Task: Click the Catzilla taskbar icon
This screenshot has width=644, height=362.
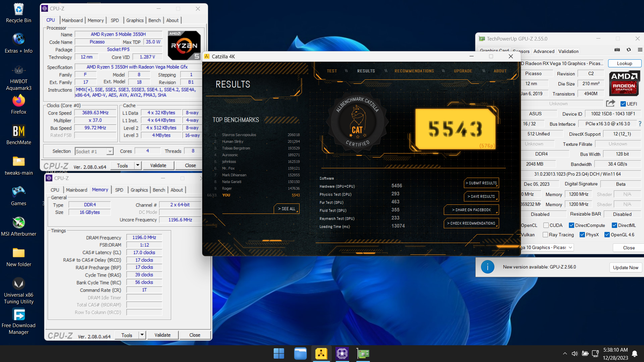Action: point(321,353)
